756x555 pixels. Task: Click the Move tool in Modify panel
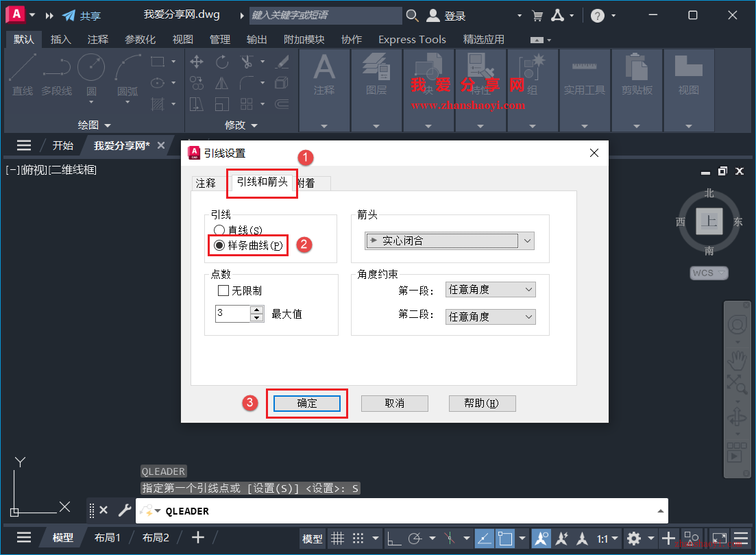196,62
